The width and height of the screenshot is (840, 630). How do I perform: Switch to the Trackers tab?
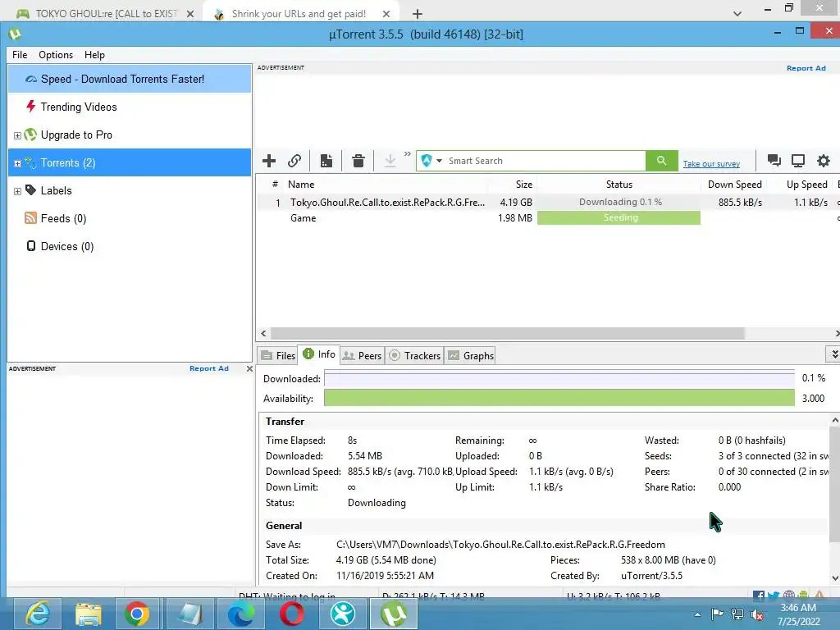click(x=414, y=356)
